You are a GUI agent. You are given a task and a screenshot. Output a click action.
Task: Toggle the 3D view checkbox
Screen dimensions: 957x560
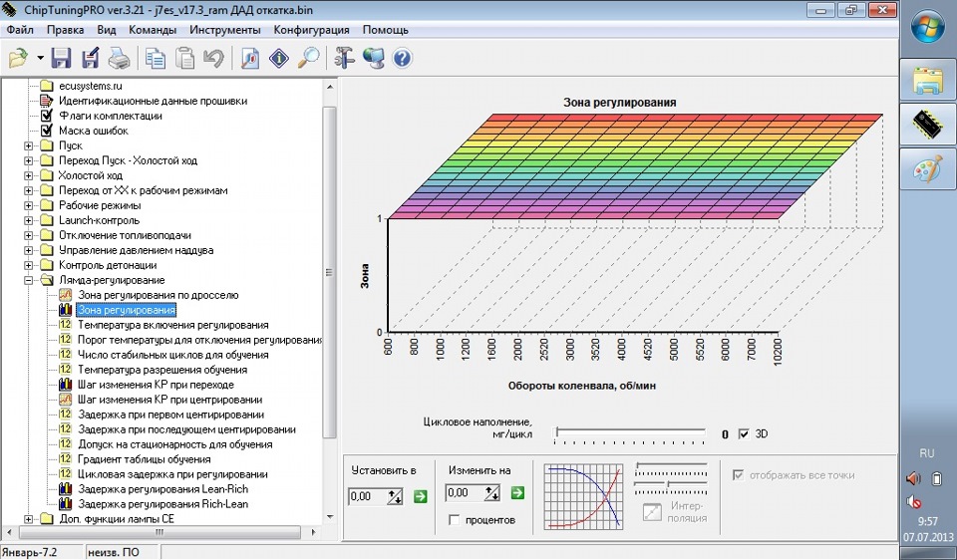point(744,434)
